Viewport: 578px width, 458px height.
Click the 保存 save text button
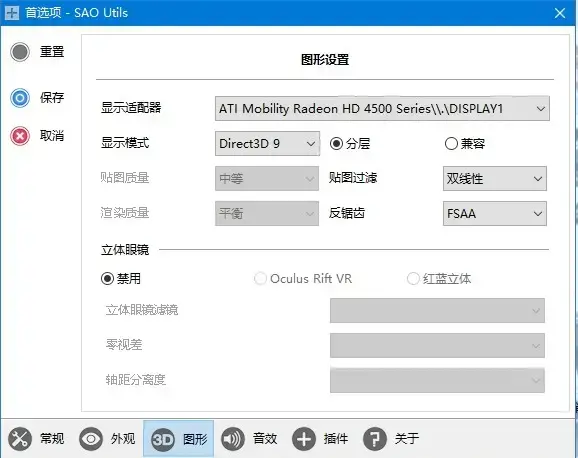52,98
